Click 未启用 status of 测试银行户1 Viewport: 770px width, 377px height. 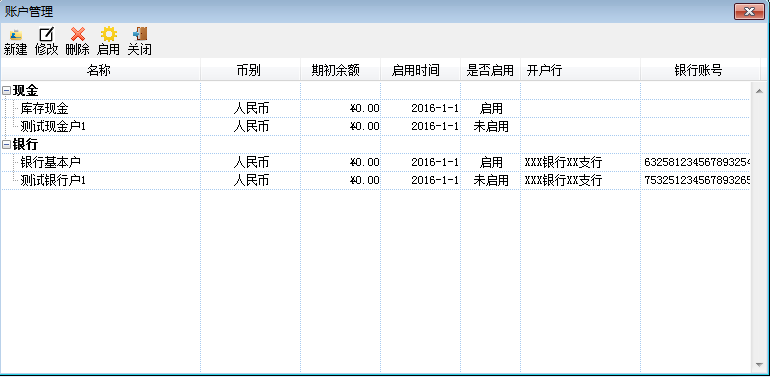click(491, 181)
